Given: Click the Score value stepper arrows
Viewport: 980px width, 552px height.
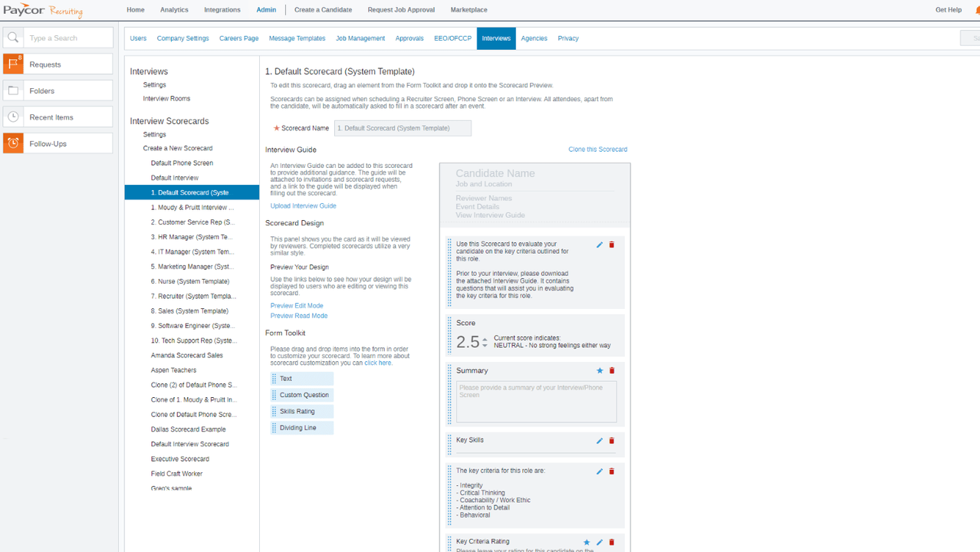Looking at the screenshot, I should click(485, 343).
